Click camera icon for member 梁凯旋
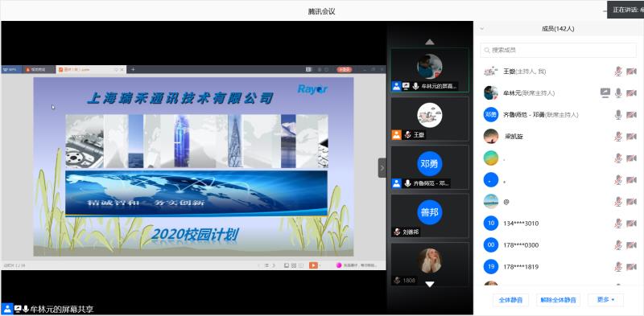 point(631,137)
